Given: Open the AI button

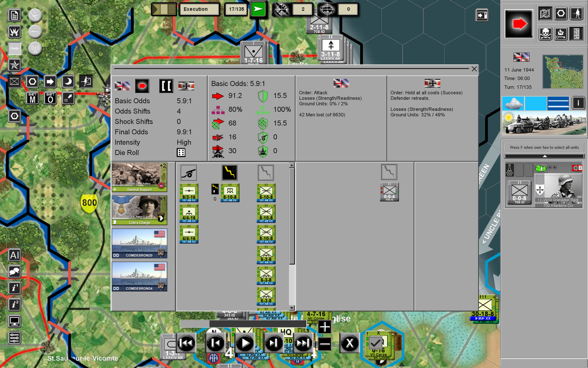Looking at the screenshot, I should (15, 255).
